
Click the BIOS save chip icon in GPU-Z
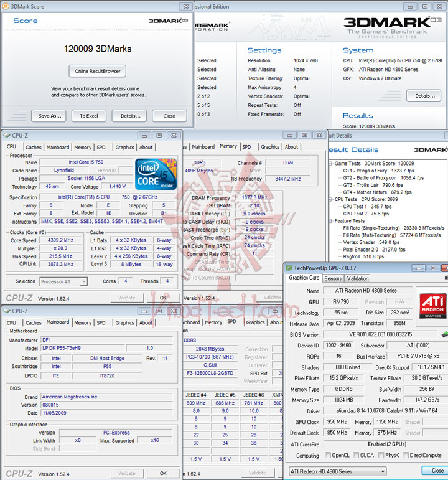[444, 334]
